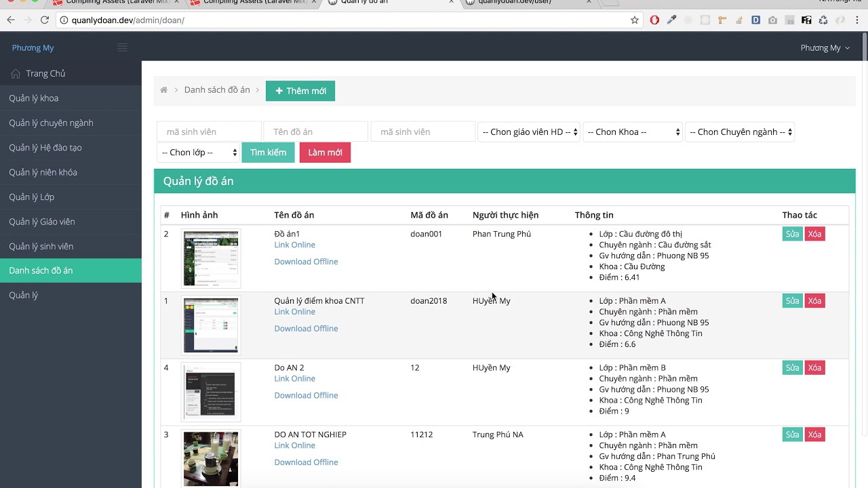Click Xóa for DO AN TOT NGHIEP
This screenshot has height=488, width=868.
814,434
